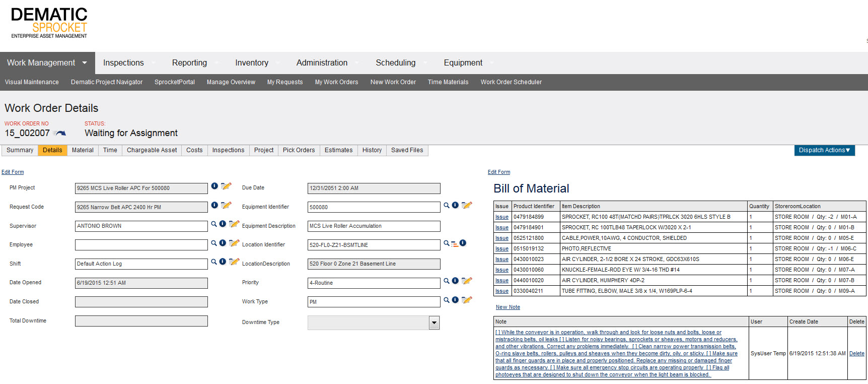Click the Work Type search magnifier icon

coord(447,300)
